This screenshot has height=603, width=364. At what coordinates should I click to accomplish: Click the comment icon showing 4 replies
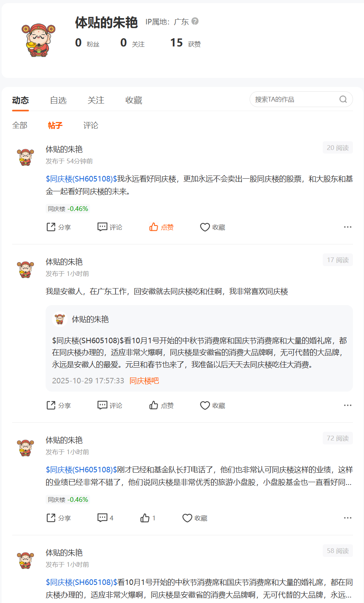pyautogui.click(x=105, y=518)
